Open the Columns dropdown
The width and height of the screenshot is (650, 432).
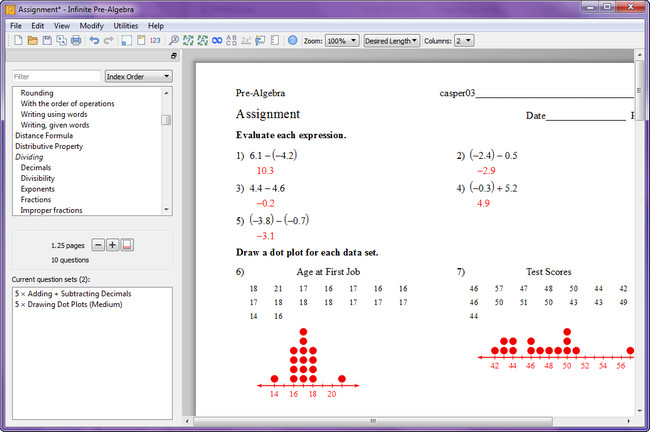464,41
